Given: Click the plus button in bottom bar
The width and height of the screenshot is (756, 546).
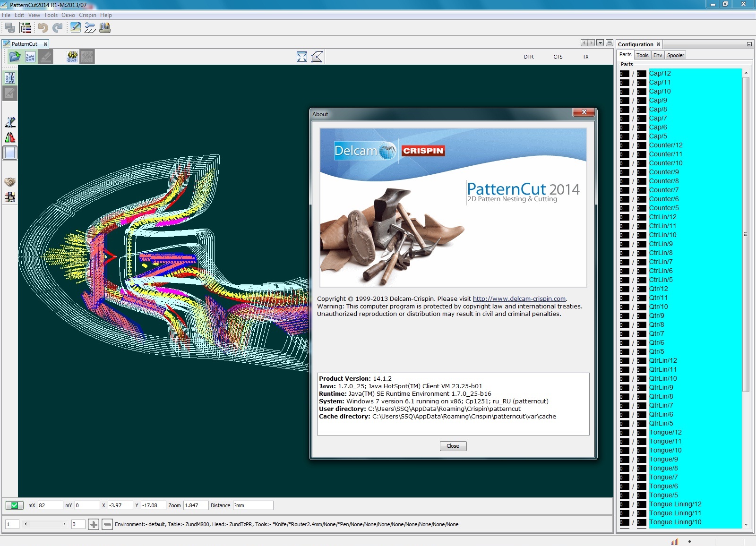Looking at the screenshot, I should [x=94, y=524].
